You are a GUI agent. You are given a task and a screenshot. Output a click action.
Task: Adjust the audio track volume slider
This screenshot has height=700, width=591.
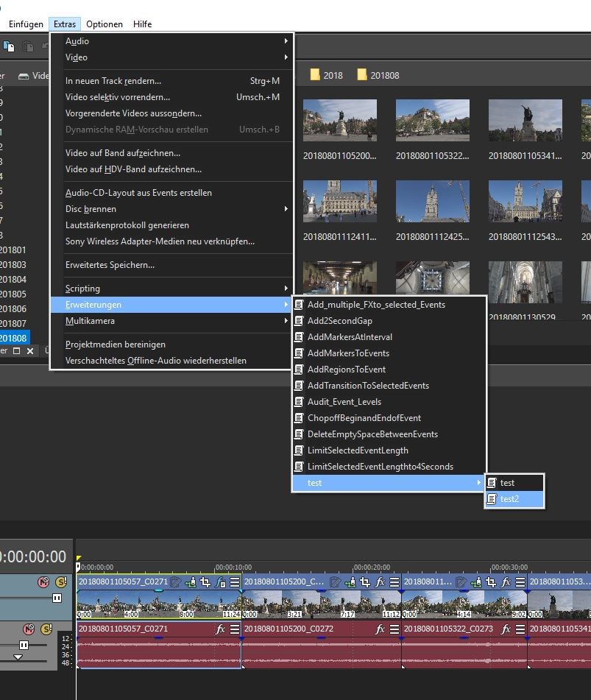pos(24,644)
